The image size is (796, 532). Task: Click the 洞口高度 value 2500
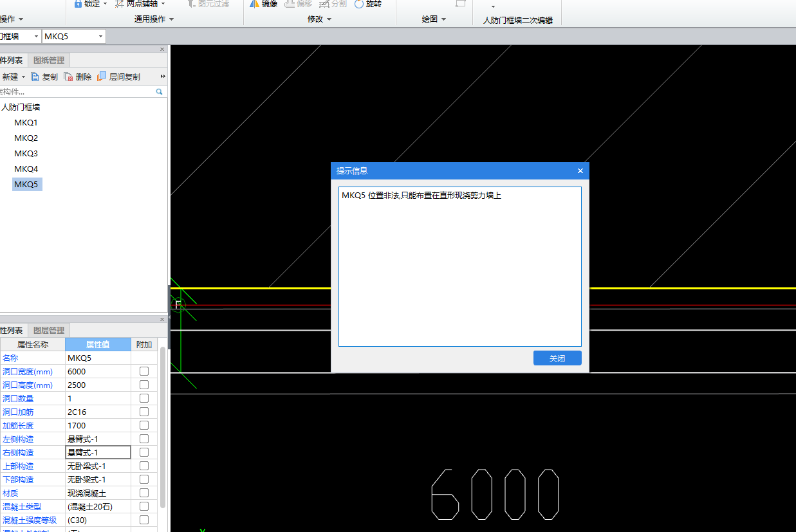(98, 385)
